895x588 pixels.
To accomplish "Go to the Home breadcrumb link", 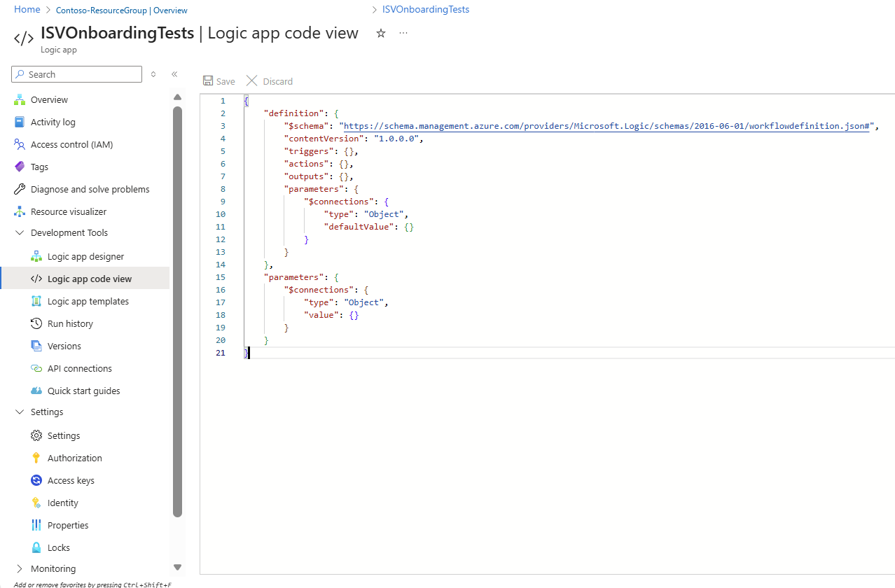I will click(27, 10).
